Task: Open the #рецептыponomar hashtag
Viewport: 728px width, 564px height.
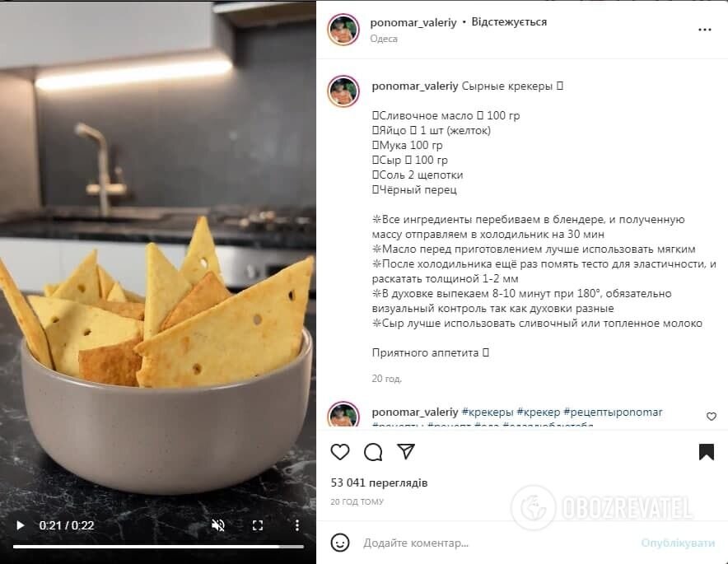Action: tap(613, 412)
